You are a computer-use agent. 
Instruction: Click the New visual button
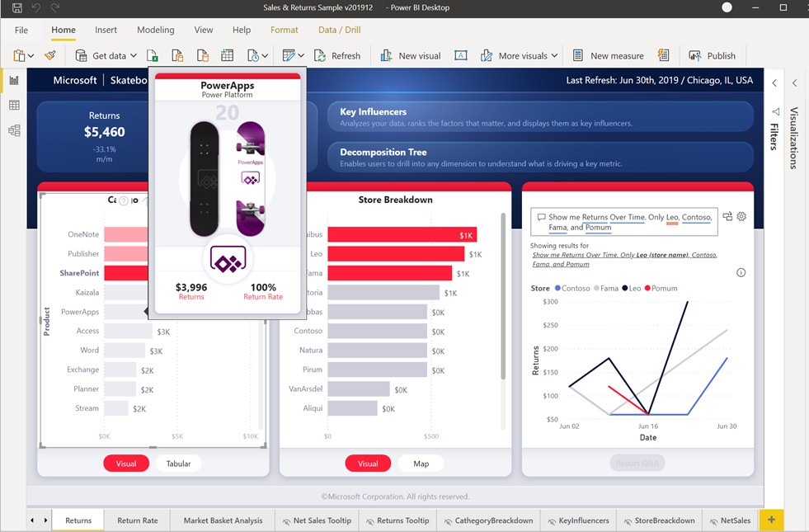[411, 56]
